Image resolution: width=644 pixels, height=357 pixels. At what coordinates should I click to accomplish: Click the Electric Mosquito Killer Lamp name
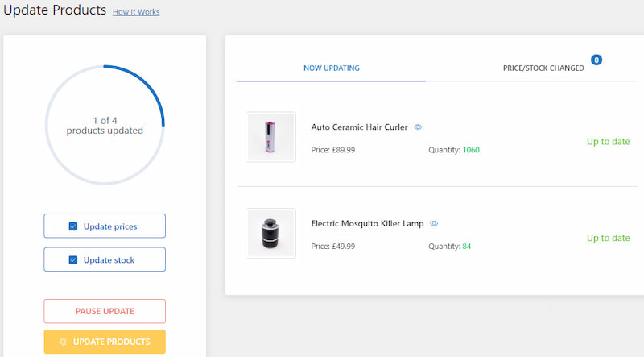pyautogui.click(x=367, y=223)
